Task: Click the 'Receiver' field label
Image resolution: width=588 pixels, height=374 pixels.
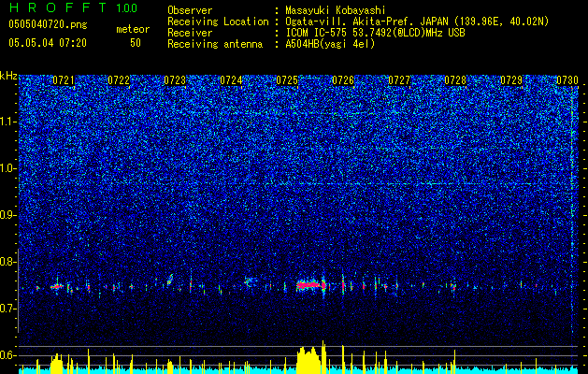Action: coord(190,33)
